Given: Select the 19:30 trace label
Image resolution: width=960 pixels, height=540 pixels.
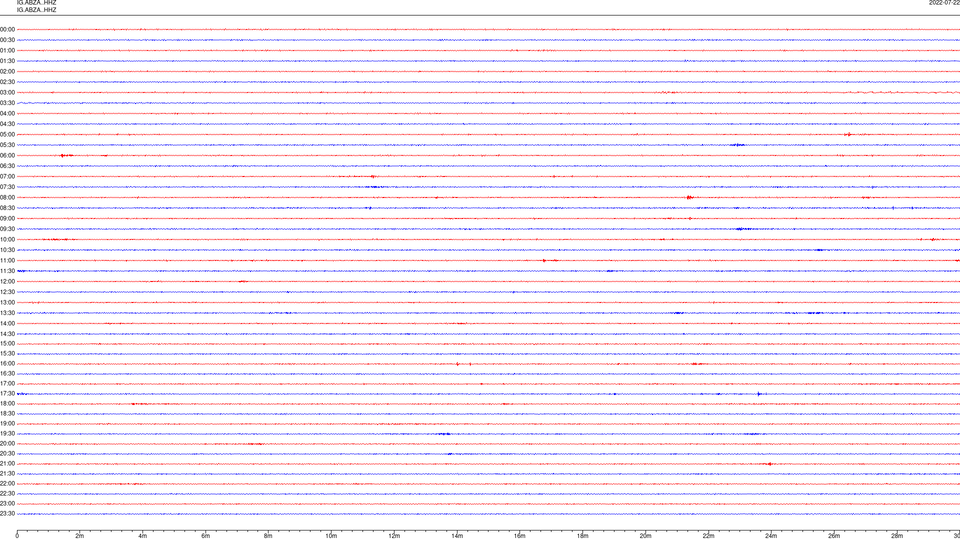Looking at the screenshot, I should (x=7, y=434).
